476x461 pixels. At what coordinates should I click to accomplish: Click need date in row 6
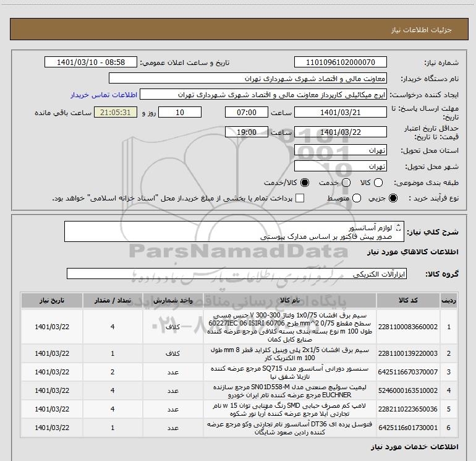coord(52,428)
